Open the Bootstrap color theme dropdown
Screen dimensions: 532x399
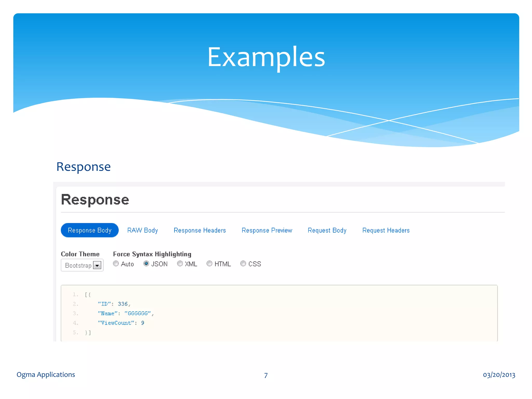point(82,265)
